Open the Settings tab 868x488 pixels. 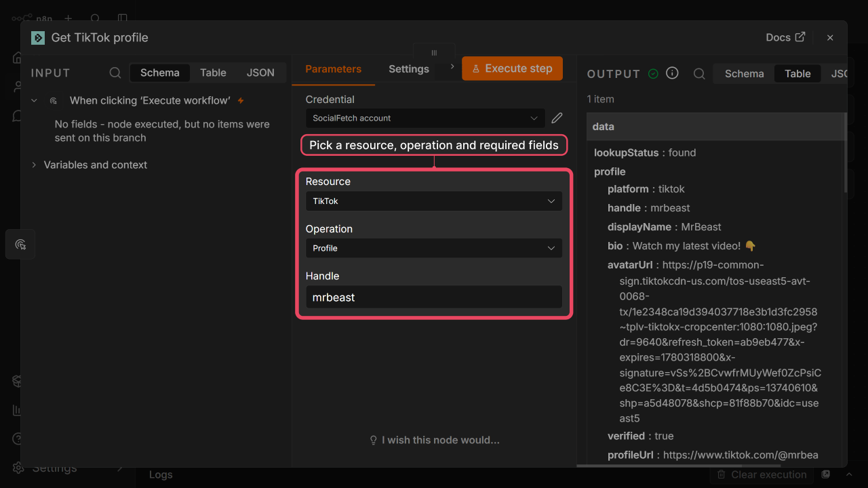click(409, 69)
